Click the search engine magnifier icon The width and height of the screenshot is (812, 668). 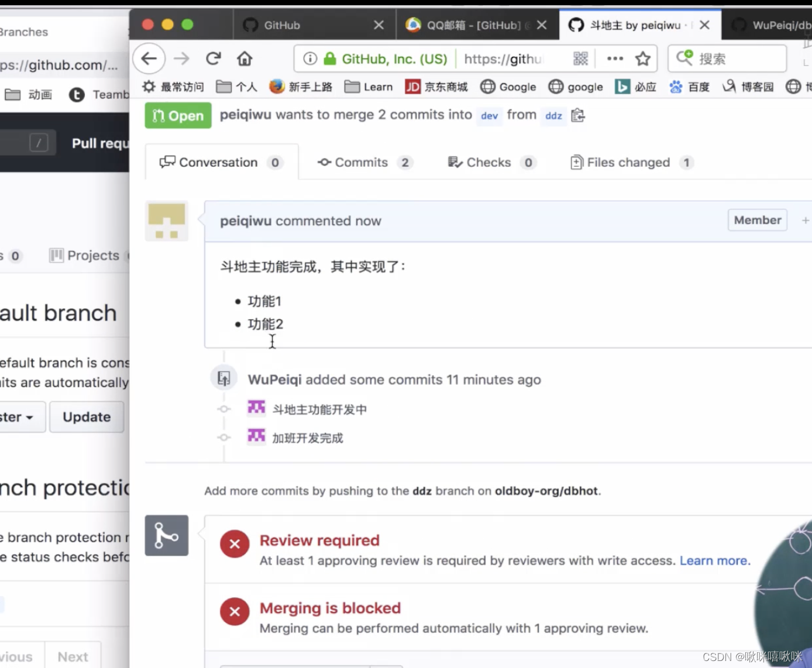pos(684,57)
